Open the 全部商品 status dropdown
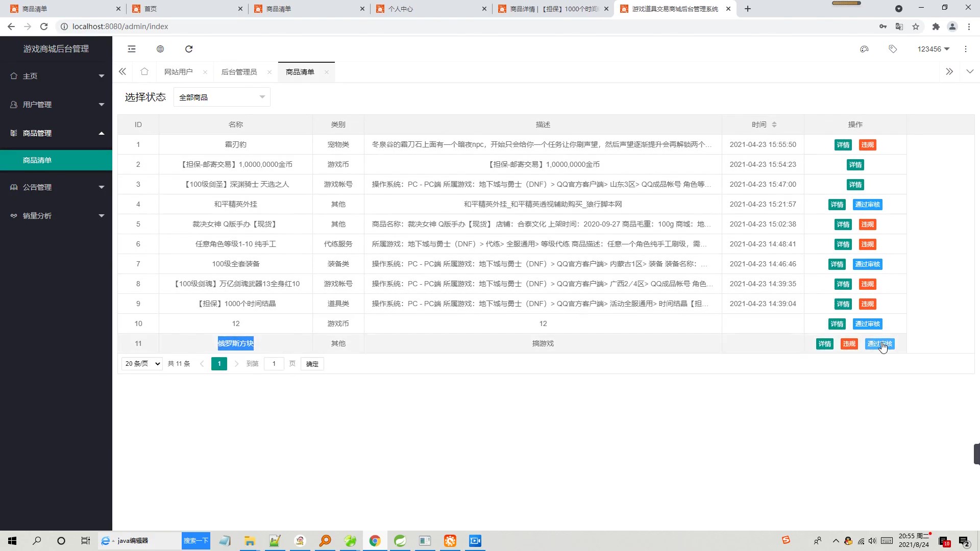 pyautogui.click(x=222, y=96)
